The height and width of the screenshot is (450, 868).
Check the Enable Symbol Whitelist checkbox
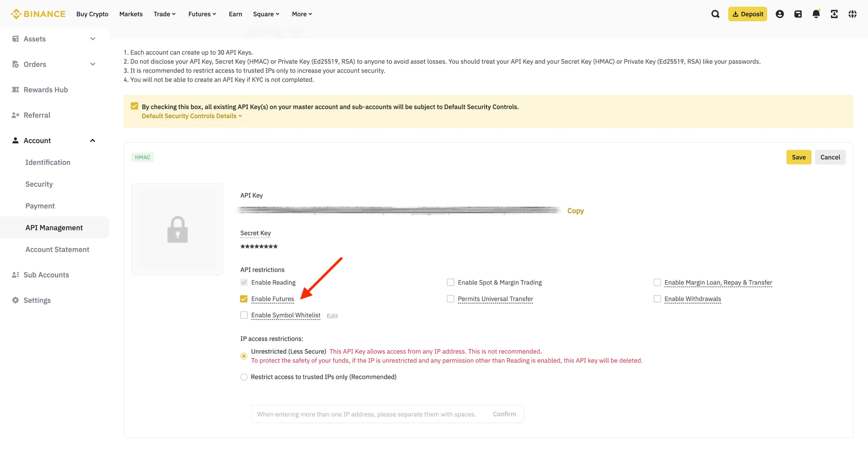pyautogui.click(x=244, y=315)
